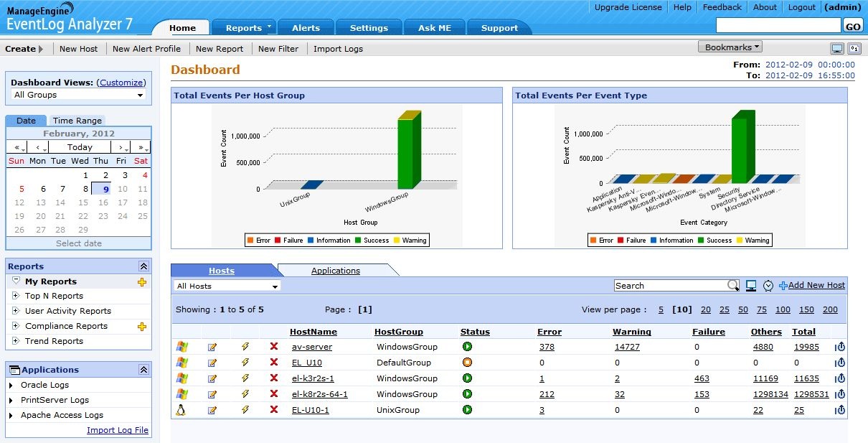
Task: Open the All Hosts filter dropdown
Action: click(x=227, y=286)
